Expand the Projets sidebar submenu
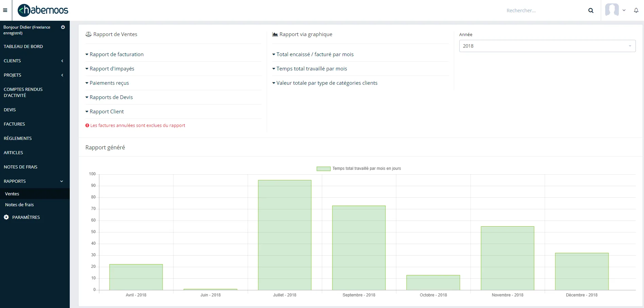 (x=35, y=75)
